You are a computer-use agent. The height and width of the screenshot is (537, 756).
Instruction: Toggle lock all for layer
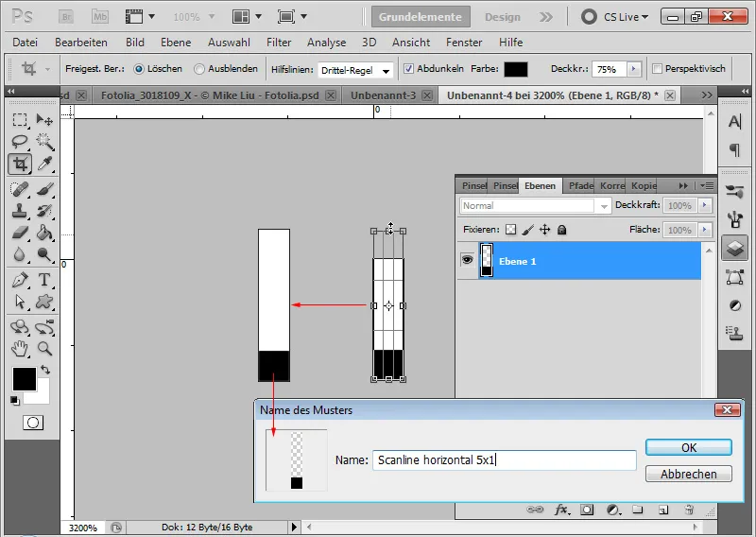561,230
